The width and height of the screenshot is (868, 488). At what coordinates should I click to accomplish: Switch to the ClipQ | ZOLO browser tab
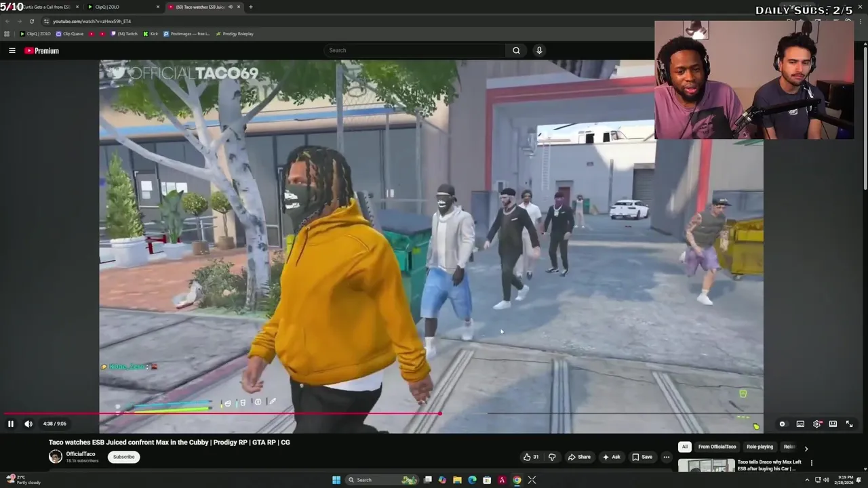tap(122, 7)
